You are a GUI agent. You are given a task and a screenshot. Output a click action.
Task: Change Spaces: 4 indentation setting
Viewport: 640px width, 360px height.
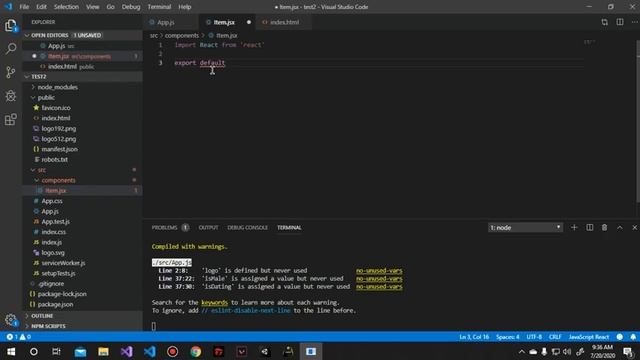(508, 337)
